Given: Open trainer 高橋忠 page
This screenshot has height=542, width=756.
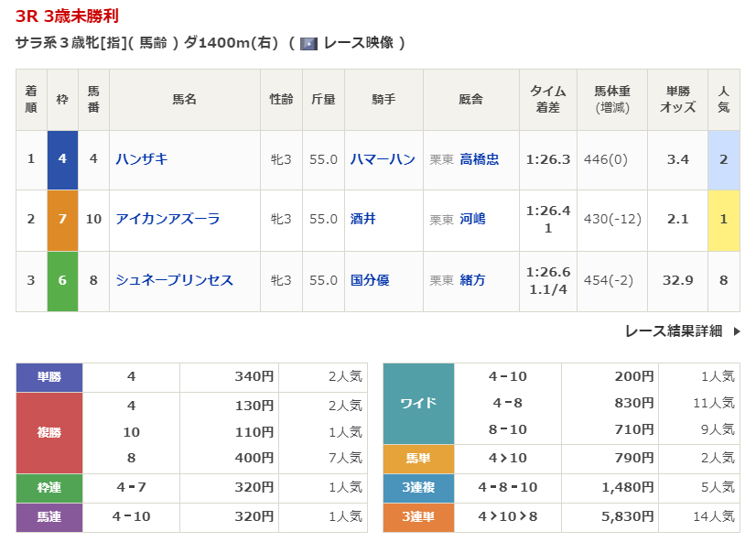Looking at the screenshot, I should pyautogui.click(x=479, y=159).
